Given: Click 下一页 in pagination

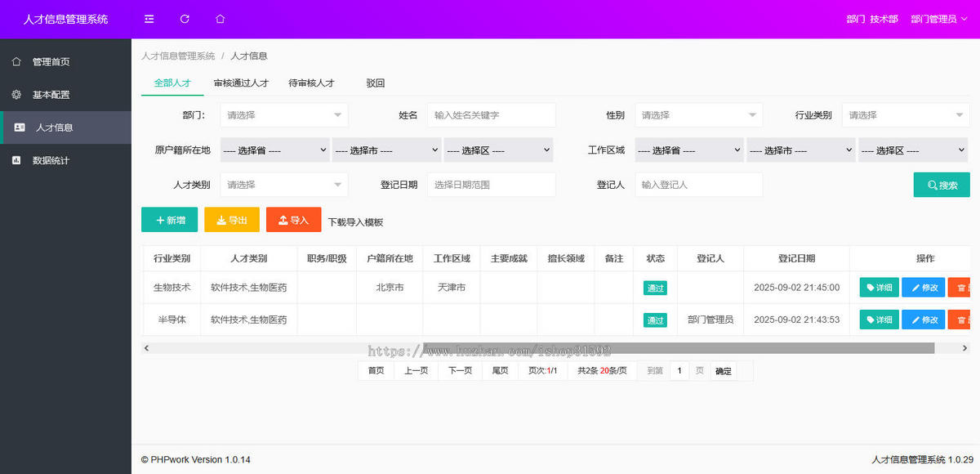Looking at the screenshot, I should (x=460, y=371).
